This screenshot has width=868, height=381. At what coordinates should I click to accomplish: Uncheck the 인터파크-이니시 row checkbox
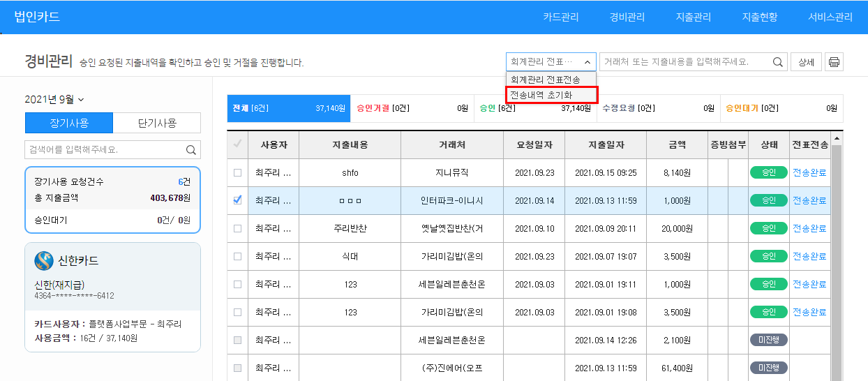click(237, 200)
